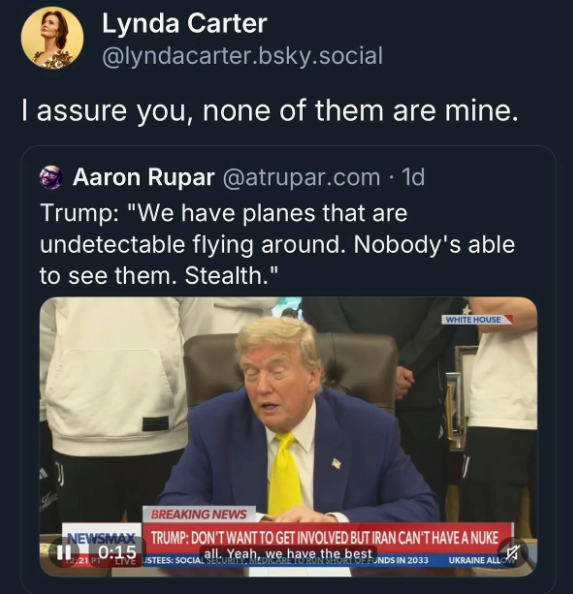
Task: Click the White House tag in the video corner
Action: coord(476,319)
